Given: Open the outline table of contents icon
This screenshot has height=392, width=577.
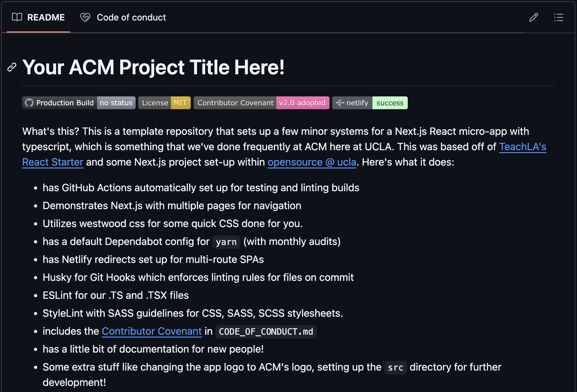Looking at the screenshot, I should tap(558, 17).
